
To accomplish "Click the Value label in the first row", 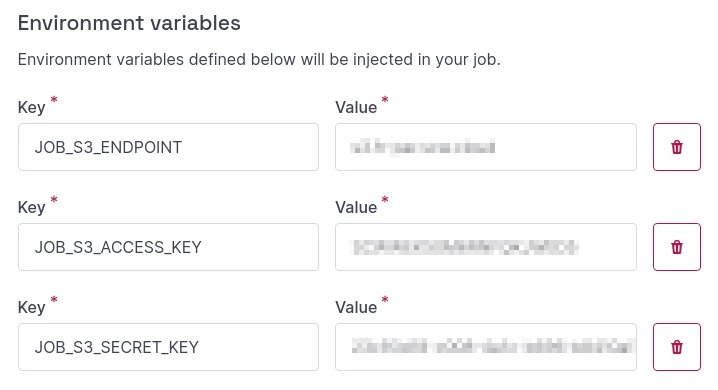I will click(x=356, y=108).
